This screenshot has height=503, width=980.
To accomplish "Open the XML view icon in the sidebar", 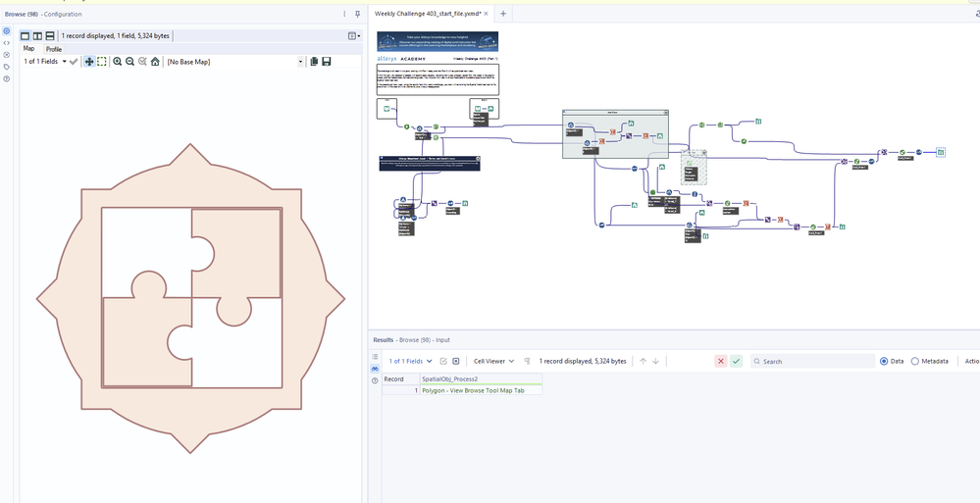I will 6,42.
